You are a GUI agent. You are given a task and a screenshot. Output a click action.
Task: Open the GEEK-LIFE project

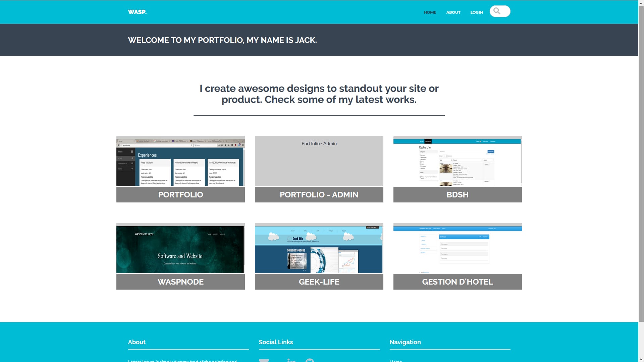[319, 282]
